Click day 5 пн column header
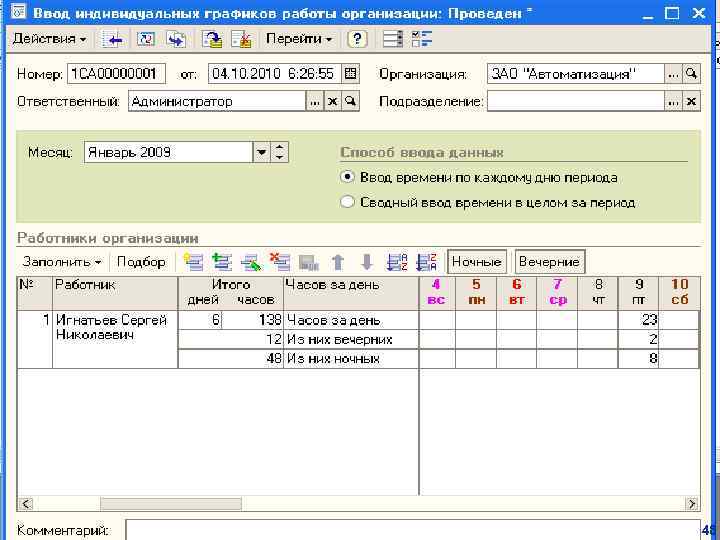The image size is (720, 540). point(476,292)
